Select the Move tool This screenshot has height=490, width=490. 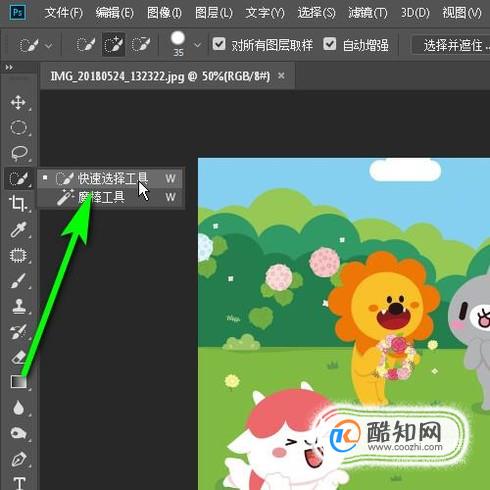point(18,103)
